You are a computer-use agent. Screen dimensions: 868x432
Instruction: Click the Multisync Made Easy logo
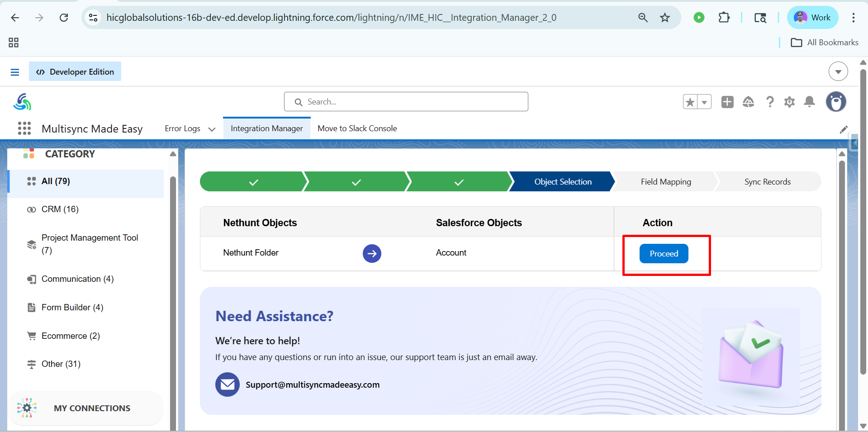[22, 102]
